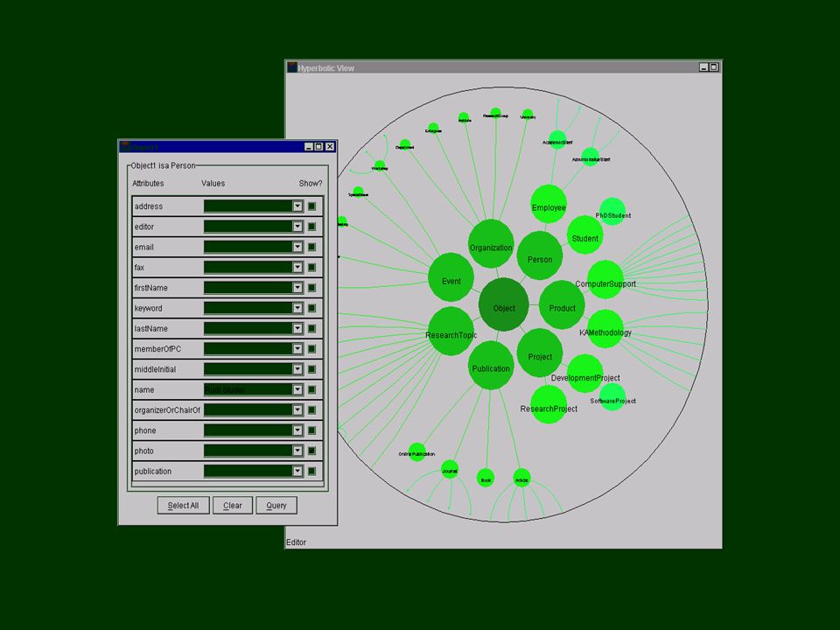Click the Article node
Viewport: 840px width, 630px height.
point(521,478)
